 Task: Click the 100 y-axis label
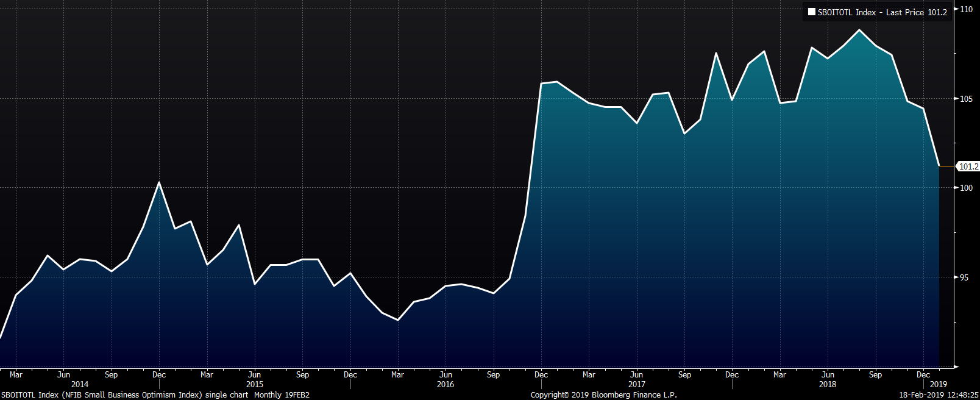966,188
